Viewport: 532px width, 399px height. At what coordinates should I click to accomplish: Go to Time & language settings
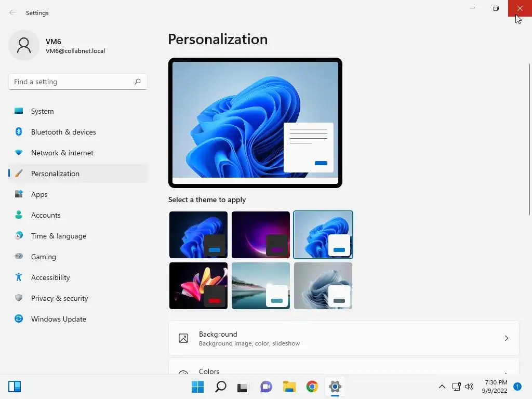point(78,235)
